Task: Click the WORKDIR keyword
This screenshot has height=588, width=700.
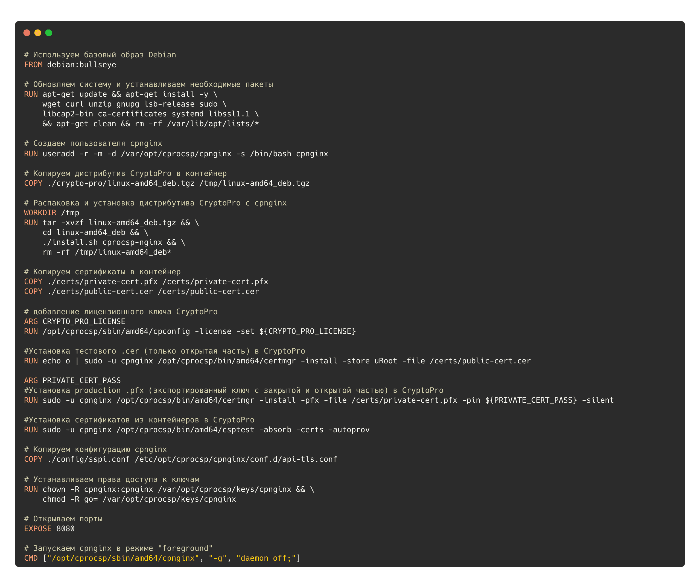Action: (x=40, y=213)
